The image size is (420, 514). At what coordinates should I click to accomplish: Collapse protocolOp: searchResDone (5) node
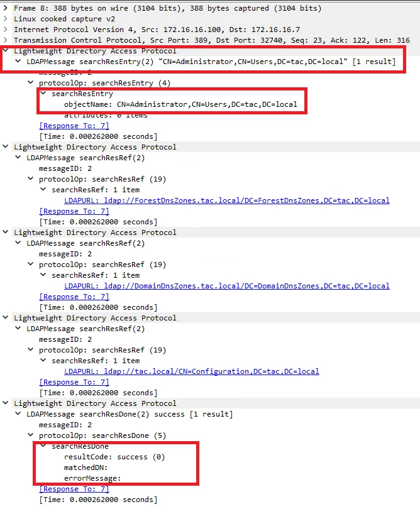pos(31,435)
